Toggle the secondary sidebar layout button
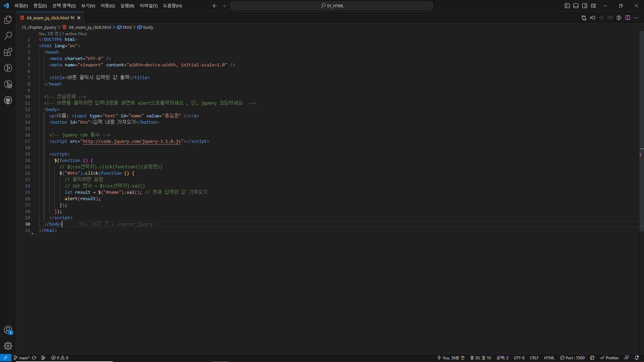 (585, 6)
